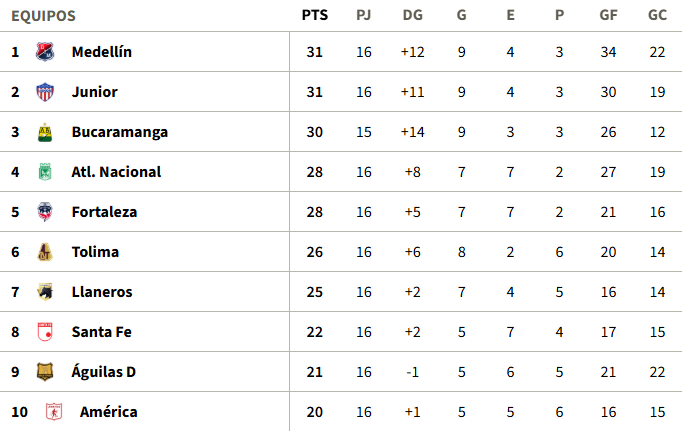Select the GC column header
The height and width of the screenshot is (431, 682).
[x=657, y=16]
